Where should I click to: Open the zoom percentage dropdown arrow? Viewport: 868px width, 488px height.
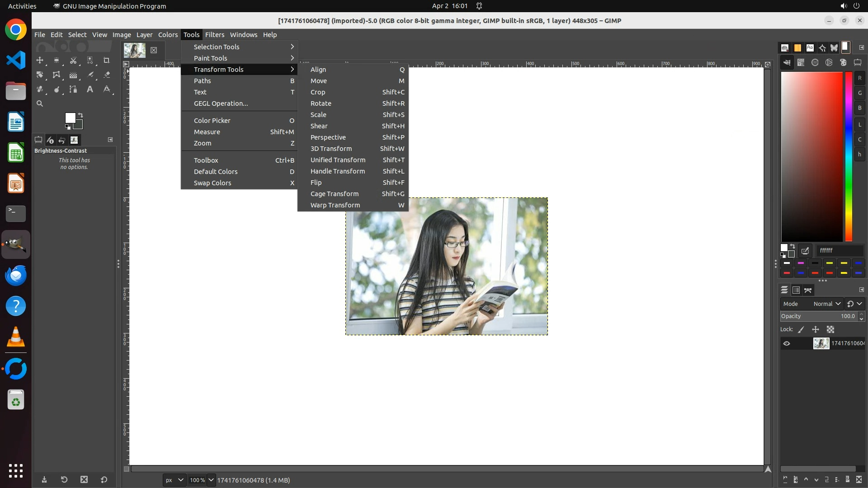[x=211, y=480]
